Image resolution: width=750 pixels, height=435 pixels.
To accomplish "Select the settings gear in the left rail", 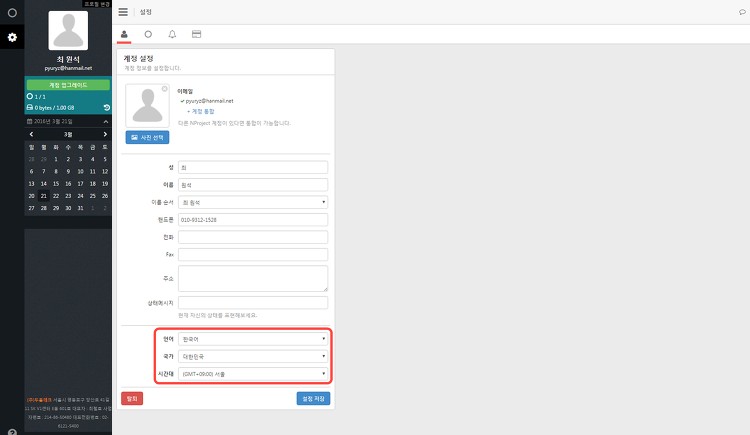I will pos(12,37).
